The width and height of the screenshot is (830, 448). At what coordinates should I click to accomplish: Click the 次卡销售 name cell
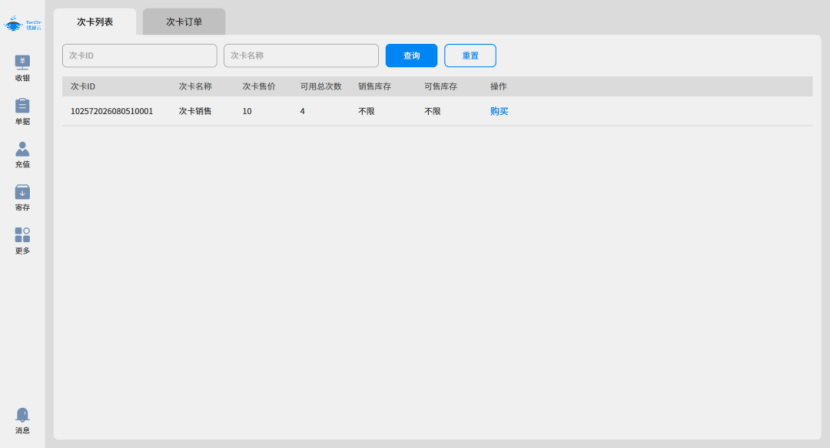point(195,111)
